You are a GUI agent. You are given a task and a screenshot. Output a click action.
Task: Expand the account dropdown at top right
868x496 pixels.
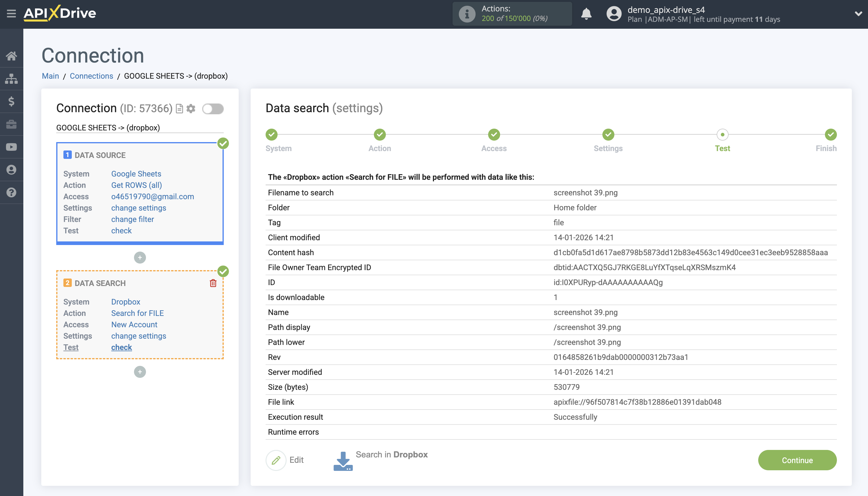coord(859,14)
